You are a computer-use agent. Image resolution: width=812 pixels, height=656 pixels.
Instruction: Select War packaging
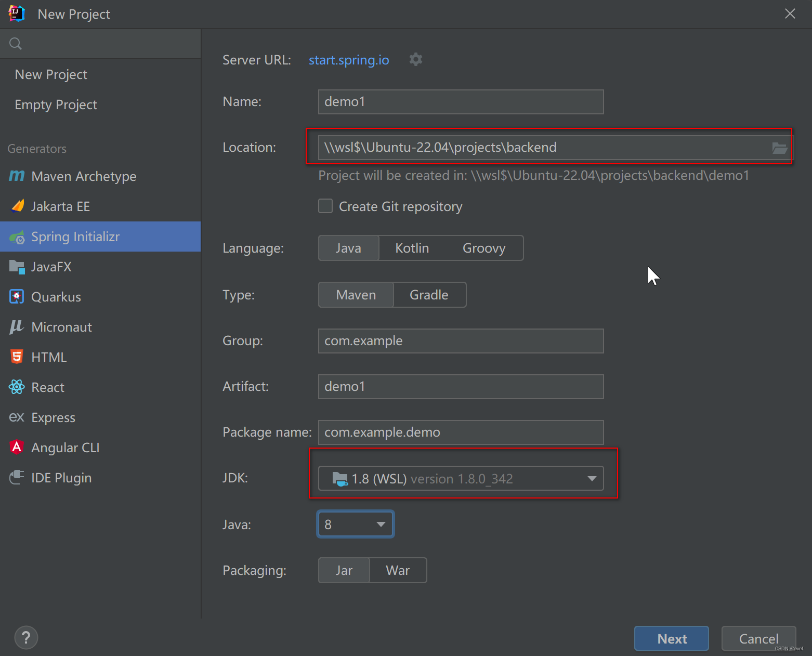[x=398, y=570]
